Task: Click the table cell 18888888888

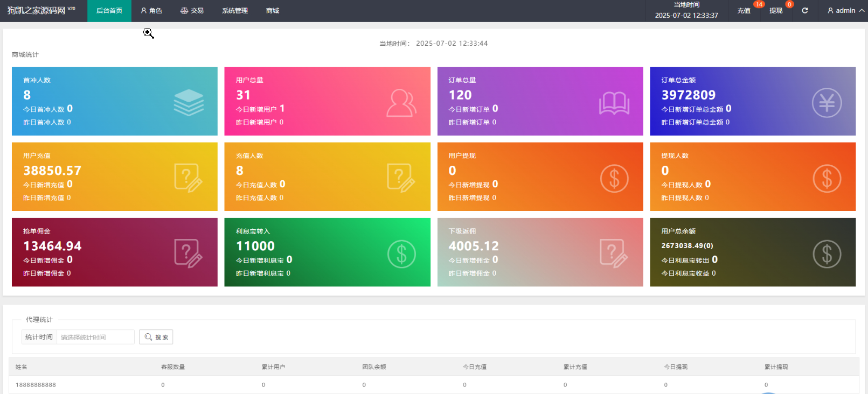Action: [36, 385]
